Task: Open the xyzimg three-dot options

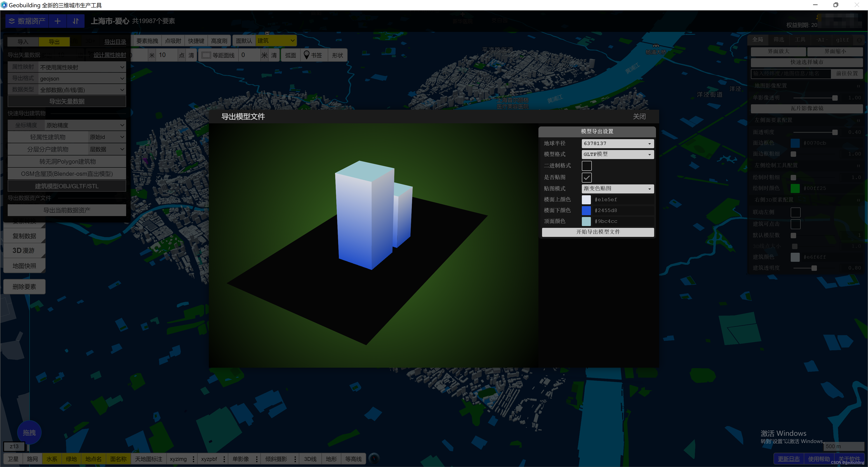Action: point(193,459)
